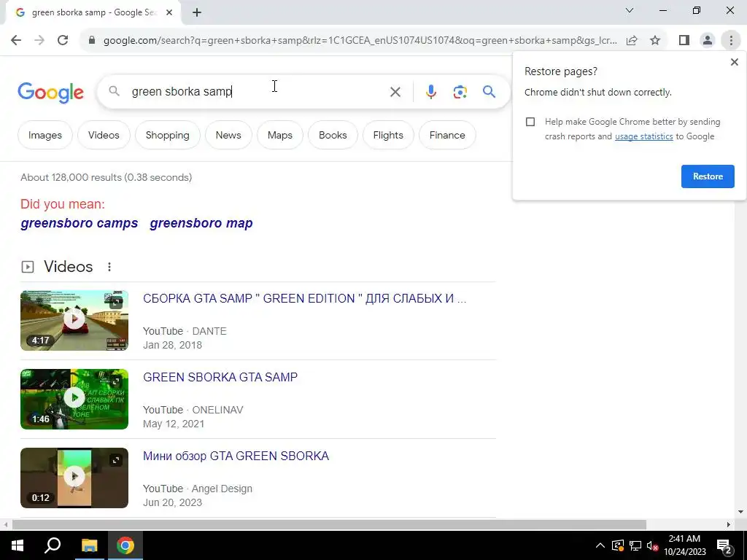Switch to Books results
The width and height of the screenshot is (747, 560).
(333, 135)
